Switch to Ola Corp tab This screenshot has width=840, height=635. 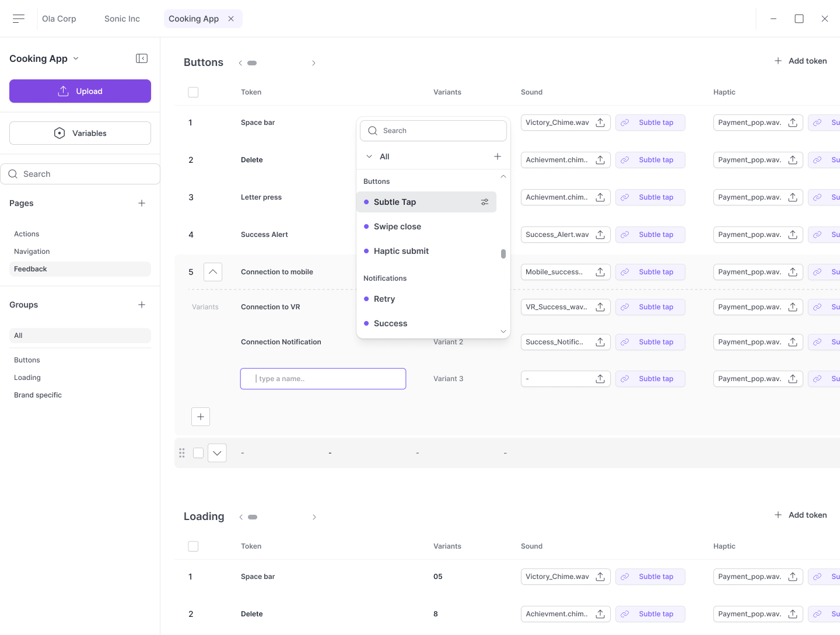pos(59,19)
